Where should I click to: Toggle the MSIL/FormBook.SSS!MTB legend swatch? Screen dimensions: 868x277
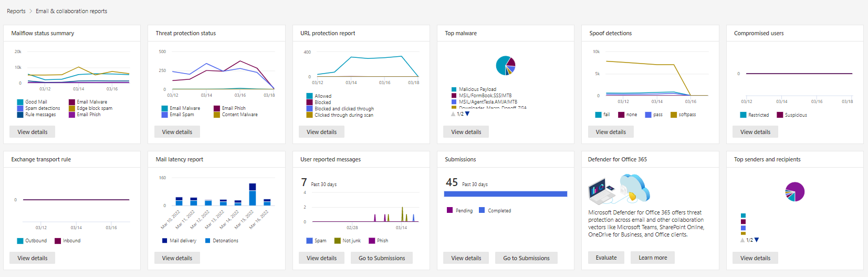click(454, 96)
